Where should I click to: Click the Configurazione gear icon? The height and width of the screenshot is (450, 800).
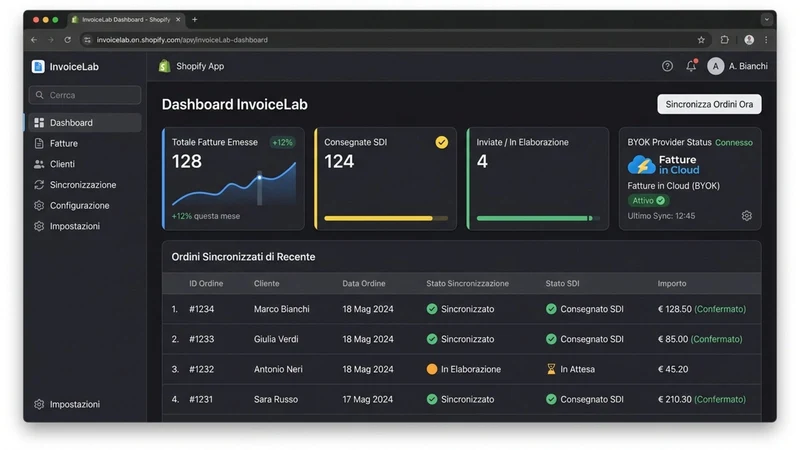(x=39, y=206)
